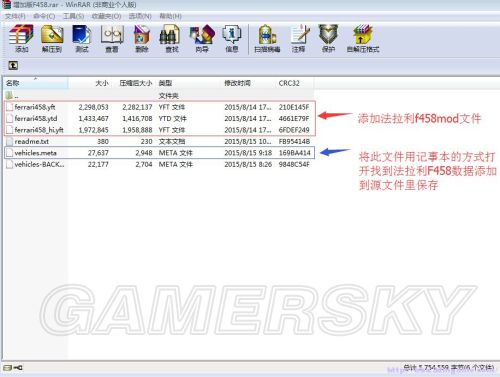Viewport: 500px width, 377px height.
Task: Click the drive and key status bar icon
Action: click(x=13, y=368)
